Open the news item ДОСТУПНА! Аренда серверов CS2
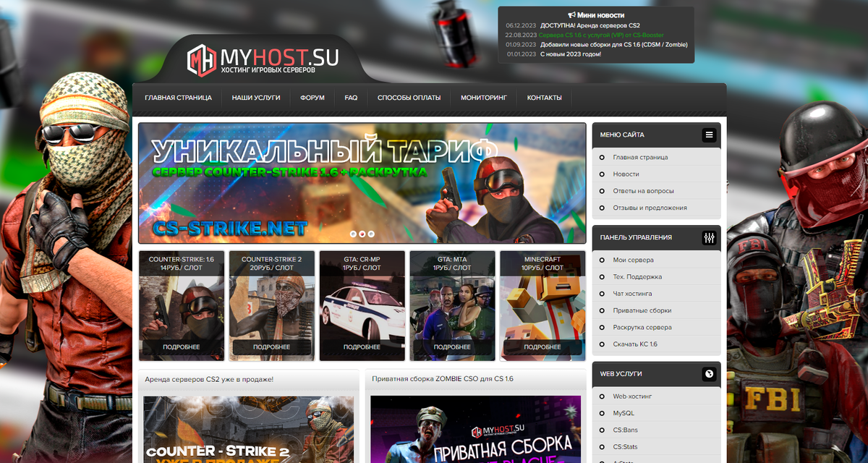Viewport: 868px width, 463px height. pos(590,25)
